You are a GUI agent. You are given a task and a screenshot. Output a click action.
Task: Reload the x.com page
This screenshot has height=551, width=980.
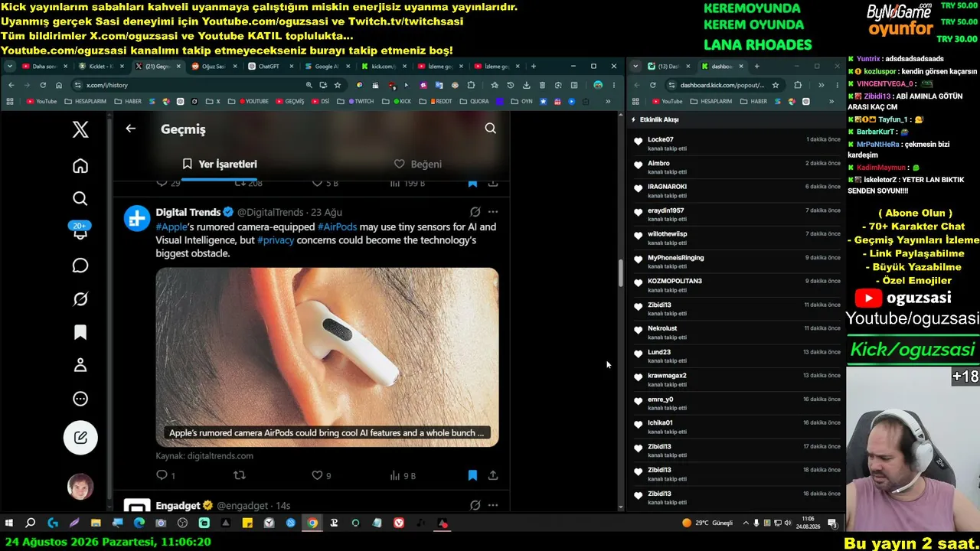(43, 85)
